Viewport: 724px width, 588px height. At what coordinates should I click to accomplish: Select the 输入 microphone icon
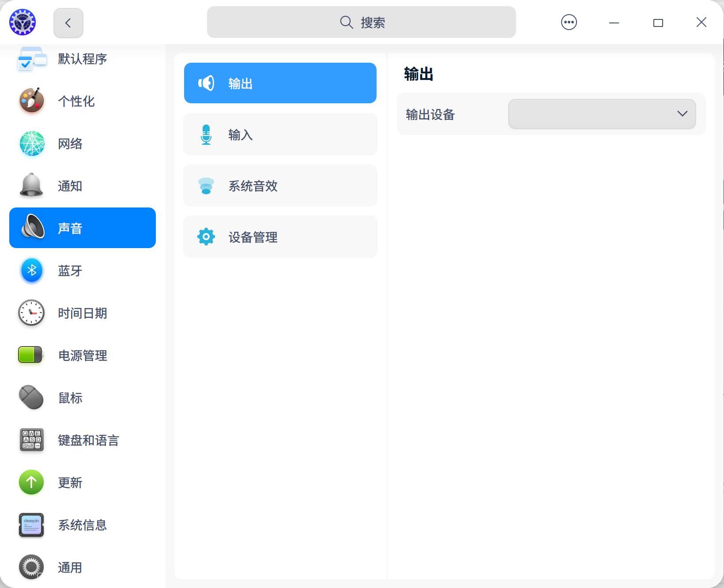(x=206, y=134)
